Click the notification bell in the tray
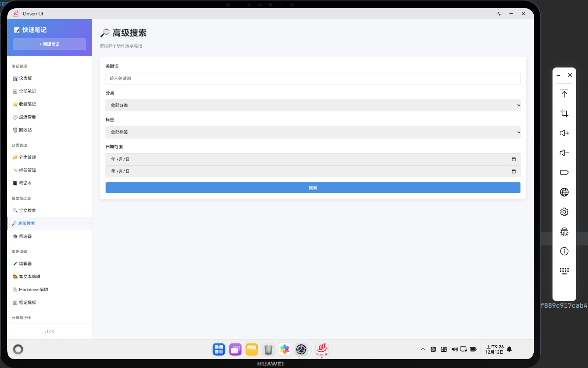 [509, 349]
